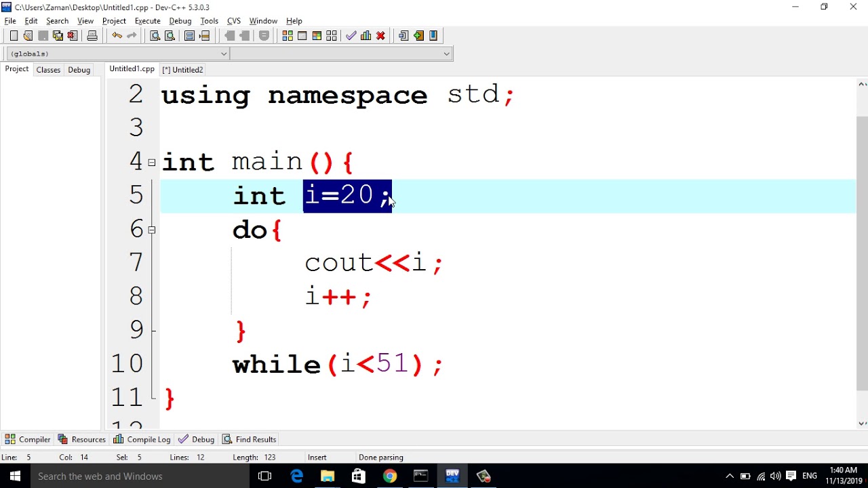Switch to the Project side tab
Screen dimensions: 868x488
tap(17, 69)
